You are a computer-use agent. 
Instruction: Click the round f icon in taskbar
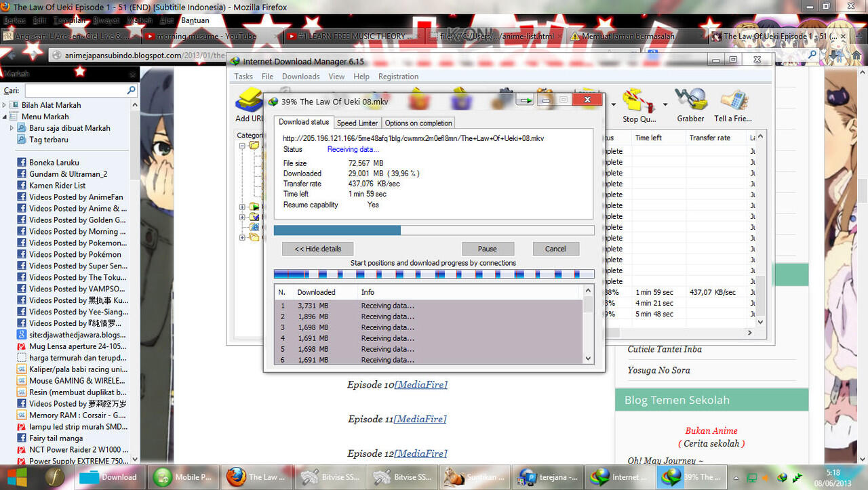click(54, 476)
